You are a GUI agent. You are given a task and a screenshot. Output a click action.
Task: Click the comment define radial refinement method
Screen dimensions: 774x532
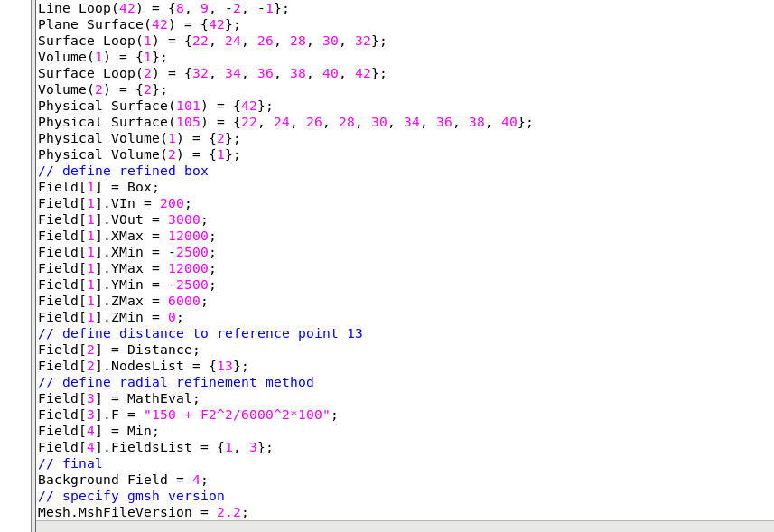tap(175, 381)
